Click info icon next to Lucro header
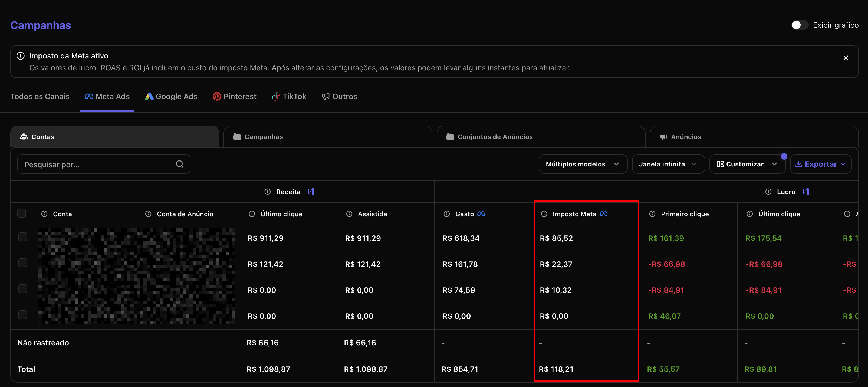The height and width of the screenshot is (387, 868). (768, 192)
